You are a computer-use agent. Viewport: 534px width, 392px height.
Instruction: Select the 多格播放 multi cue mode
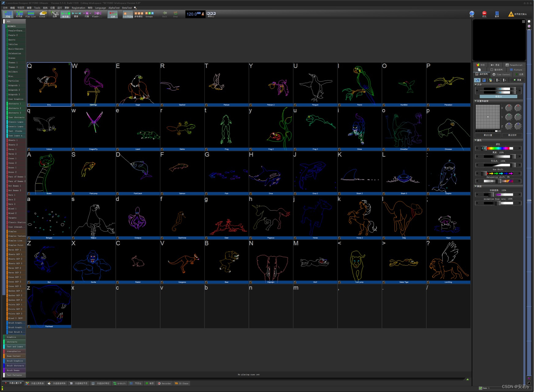click(x=139, y=14)
